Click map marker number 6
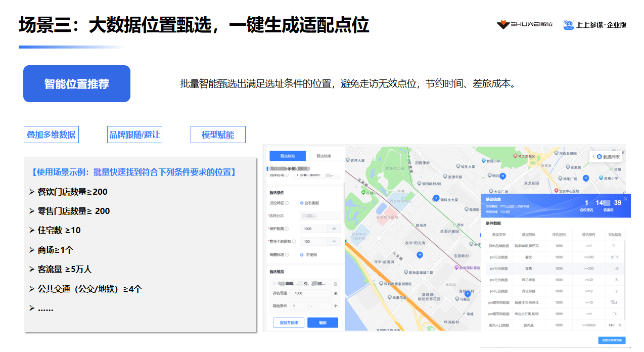 [468, 293]
